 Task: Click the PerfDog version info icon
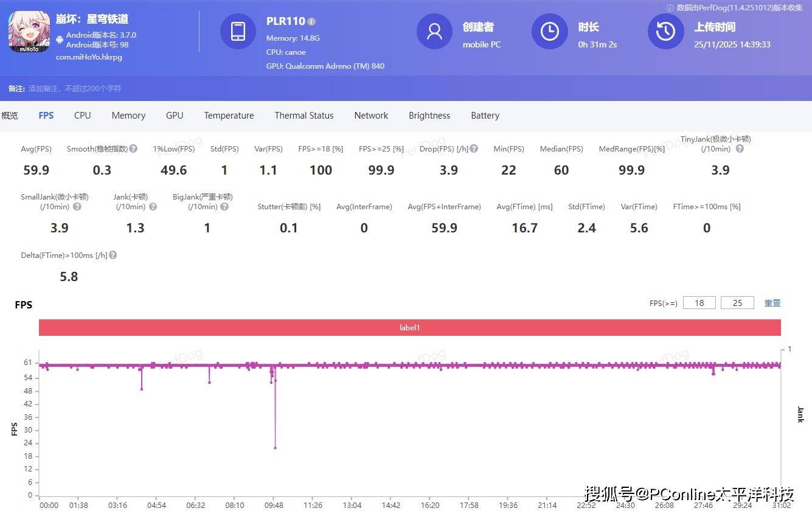pyautogui.click(x=670, y=8)
